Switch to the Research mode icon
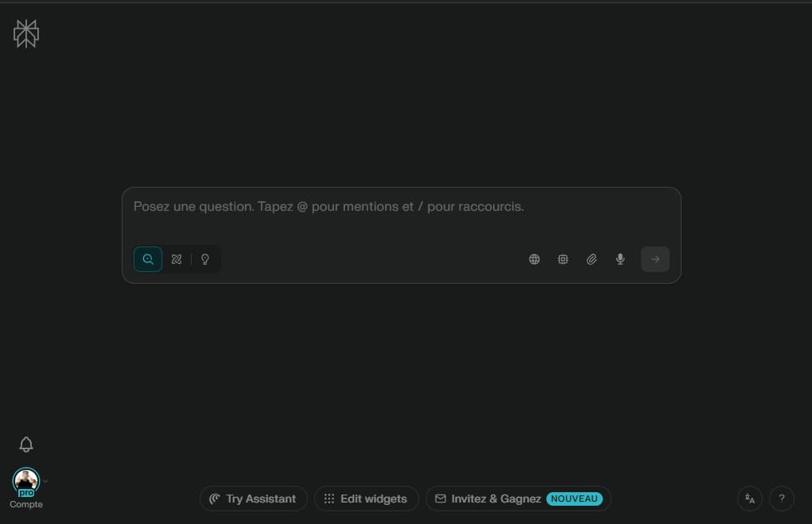This screenshot has width=812, height=524. [x=177, y=259]
